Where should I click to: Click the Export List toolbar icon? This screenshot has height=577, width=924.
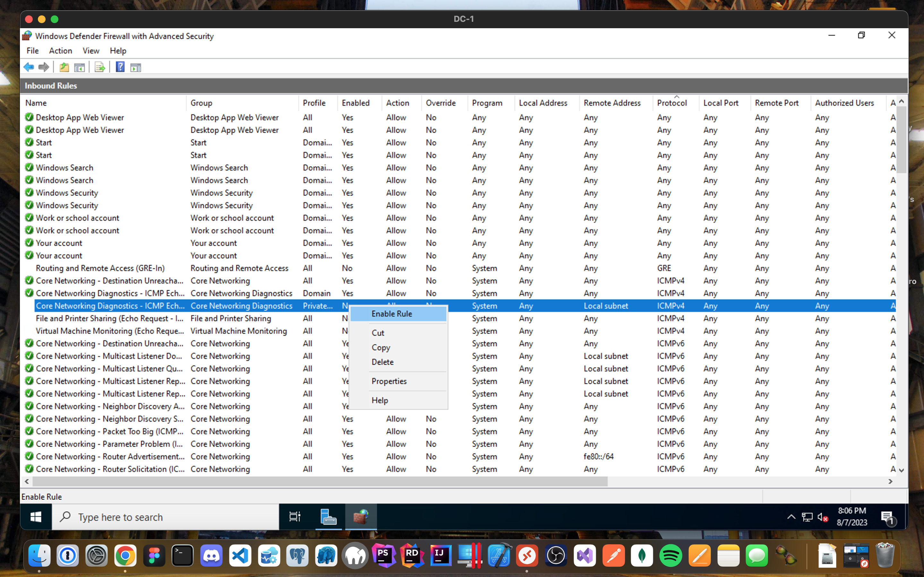[x=100, y=67]
